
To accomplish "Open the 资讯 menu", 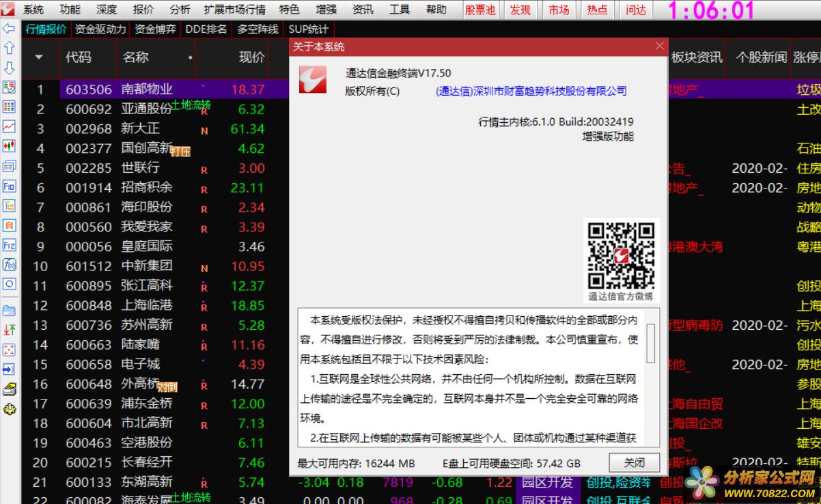I will pyautogui.click(x=363, y=10).
